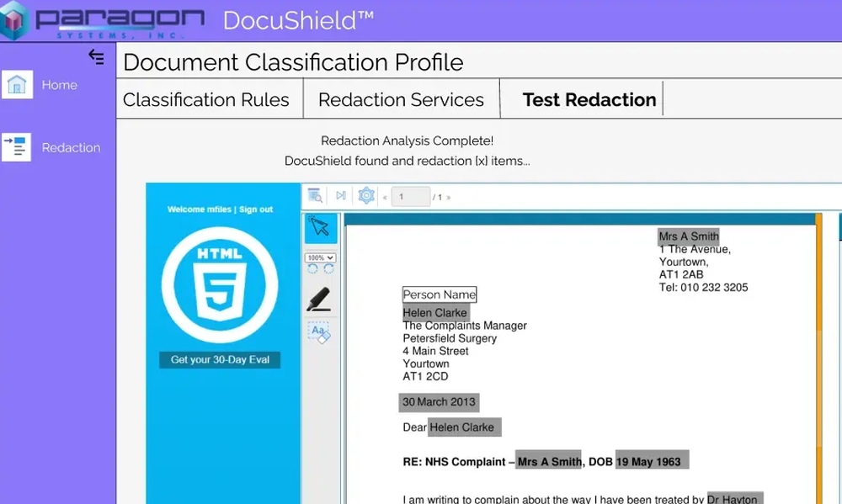Screen dimensions: 842x504
Task: Select the text redaction eraser tool
Action: [319, 332]
